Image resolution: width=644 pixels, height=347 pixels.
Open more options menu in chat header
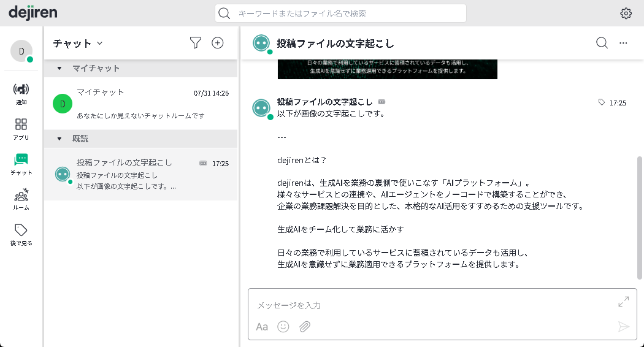[x=623, y=43]
